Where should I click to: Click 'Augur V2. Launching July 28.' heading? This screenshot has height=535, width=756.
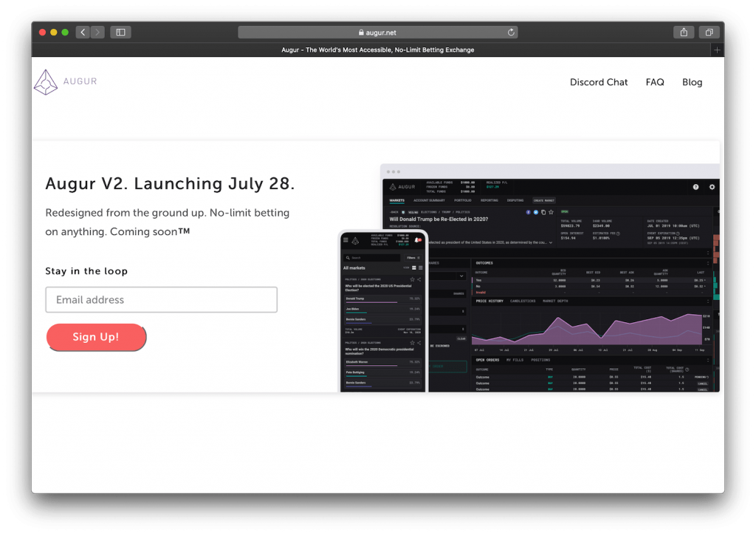pos(170,184)
